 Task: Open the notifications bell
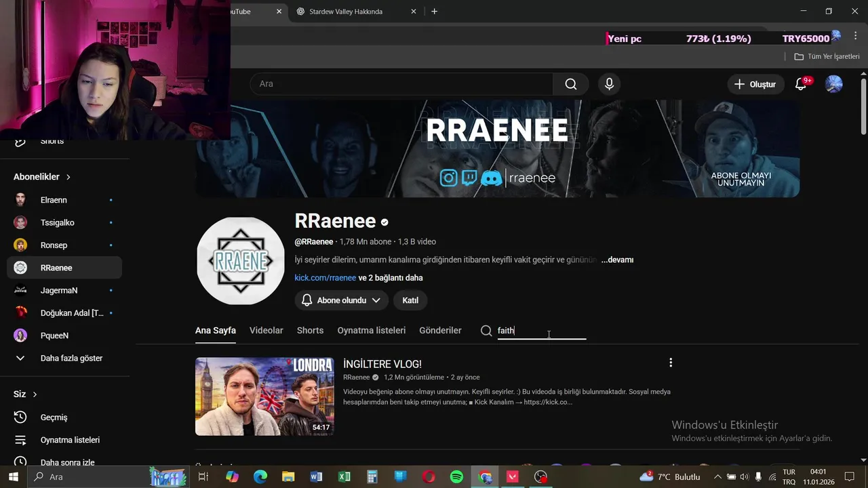click(801, 84)
